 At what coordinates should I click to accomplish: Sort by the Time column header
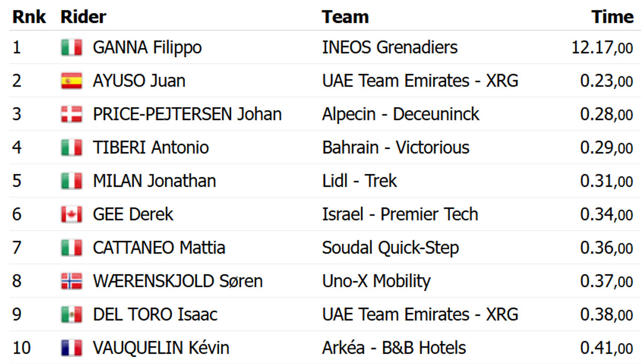click(x=612, y=17)
